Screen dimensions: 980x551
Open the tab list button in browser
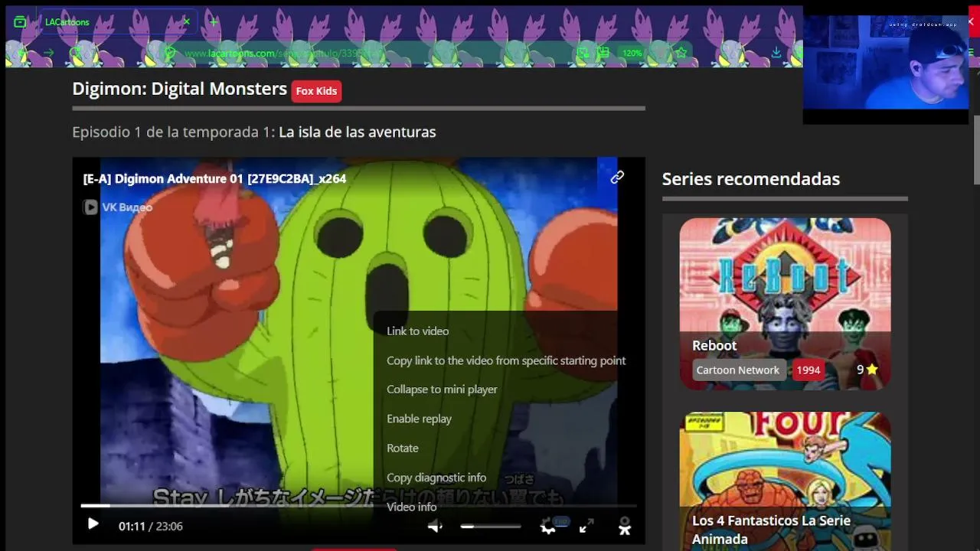point(20,22)
